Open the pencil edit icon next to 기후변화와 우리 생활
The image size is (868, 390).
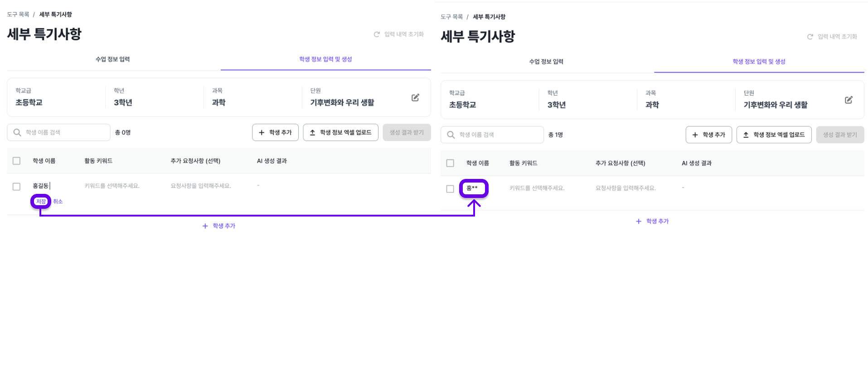(x=415, y=97)
